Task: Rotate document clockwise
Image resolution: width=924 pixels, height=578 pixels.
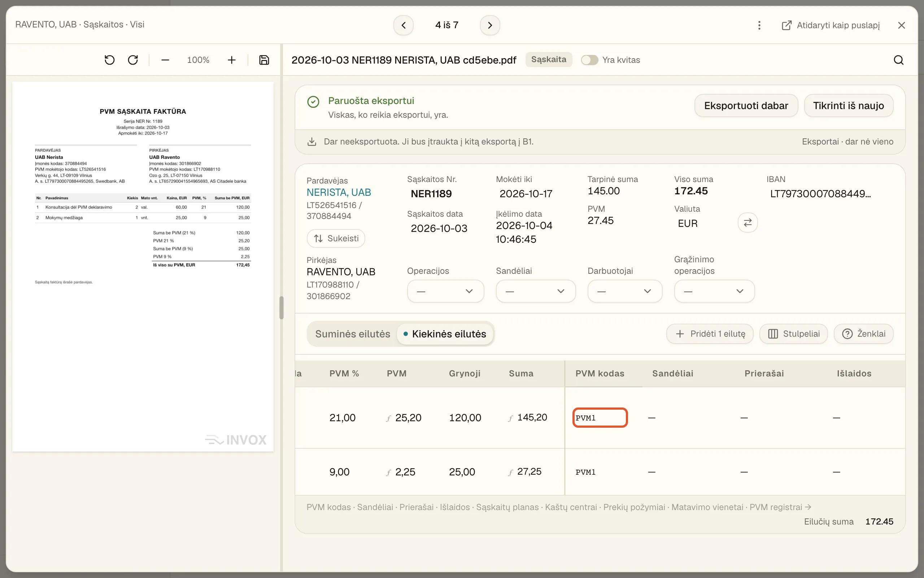Action: (x=133, y=60)
